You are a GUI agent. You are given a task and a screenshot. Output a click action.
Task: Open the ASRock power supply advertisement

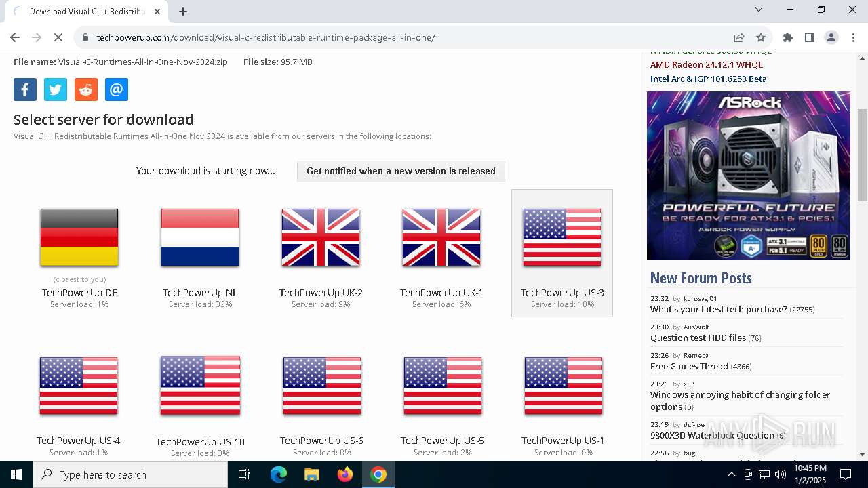[749, 176]
